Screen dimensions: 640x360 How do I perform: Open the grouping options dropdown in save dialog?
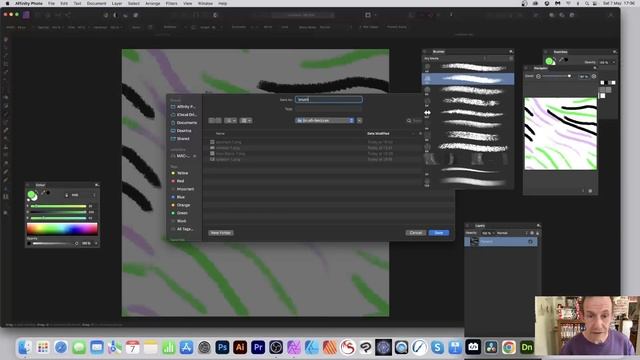coord(246,120)
